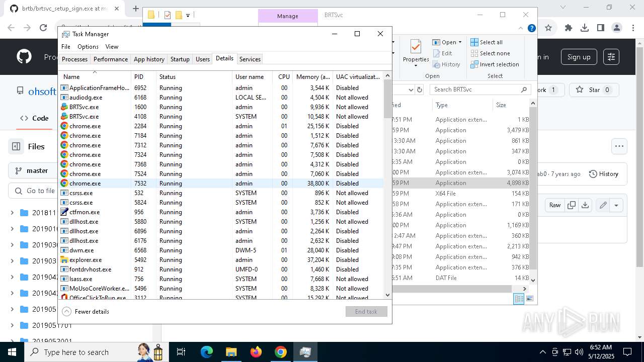The width and height of the screenshot is (644, 362).
Task: Sort processes by the PID column
Action: tap(143, 77)
